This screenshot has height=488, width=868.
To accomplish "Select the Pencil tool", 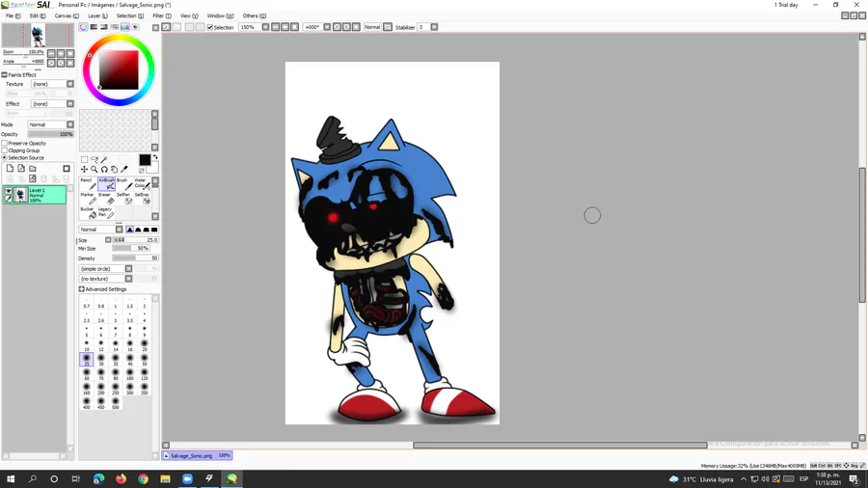I will (x=88, y=183).
